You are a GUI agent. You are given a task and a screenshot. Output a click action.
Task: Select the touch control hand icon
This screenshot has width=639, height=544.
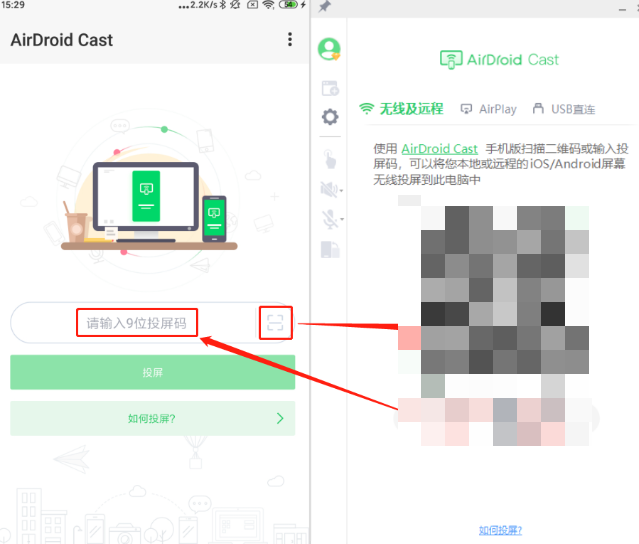330,159
